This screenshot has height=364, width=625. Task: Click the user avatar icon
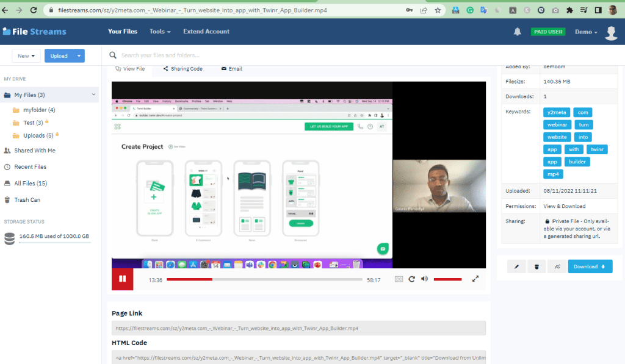click(x=611, y=33)
